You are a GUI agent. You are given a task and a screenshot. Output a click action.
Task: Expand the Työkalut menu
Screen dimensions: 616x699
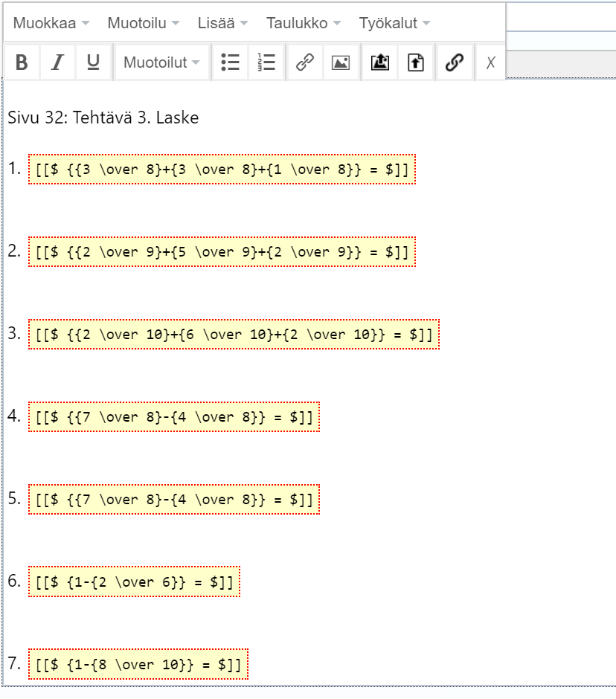394,23
